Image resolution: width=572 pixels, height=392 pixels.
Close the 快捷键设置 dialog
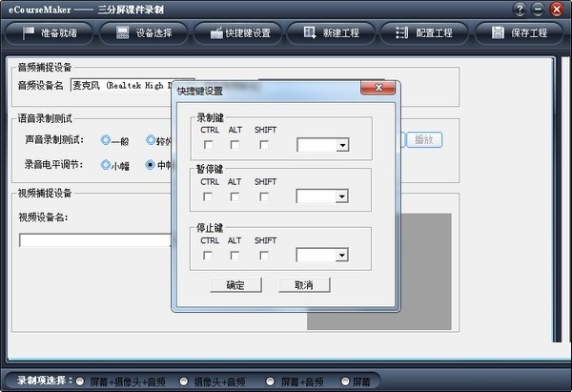click(378, 88)
